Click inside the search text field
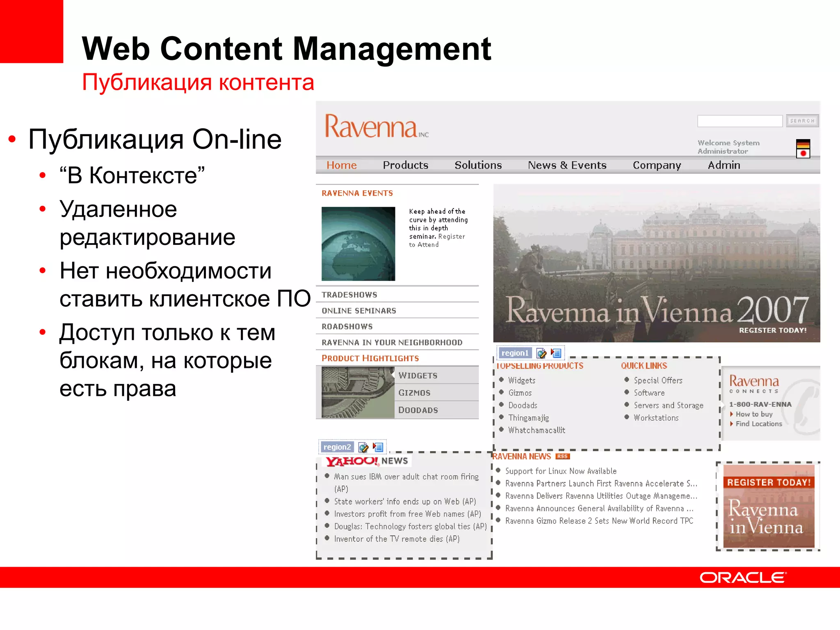This screenshot has height=630, width=840. (740, 121)
